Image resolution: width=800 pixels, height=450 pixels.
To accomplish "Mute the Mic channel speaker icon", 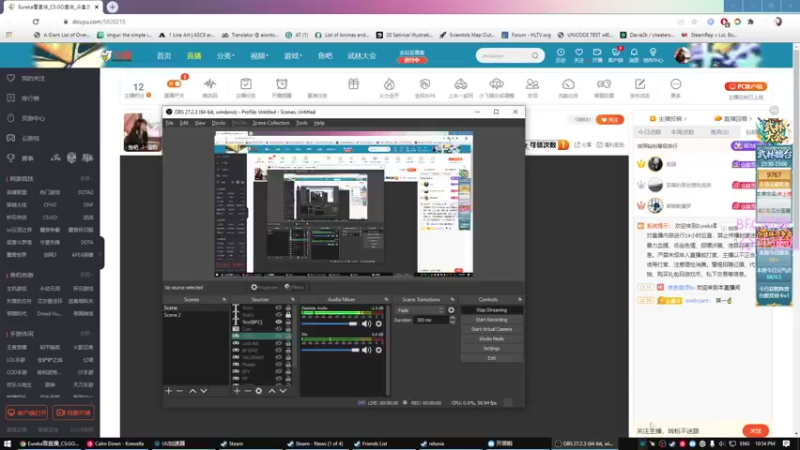I will coord(366,350).
